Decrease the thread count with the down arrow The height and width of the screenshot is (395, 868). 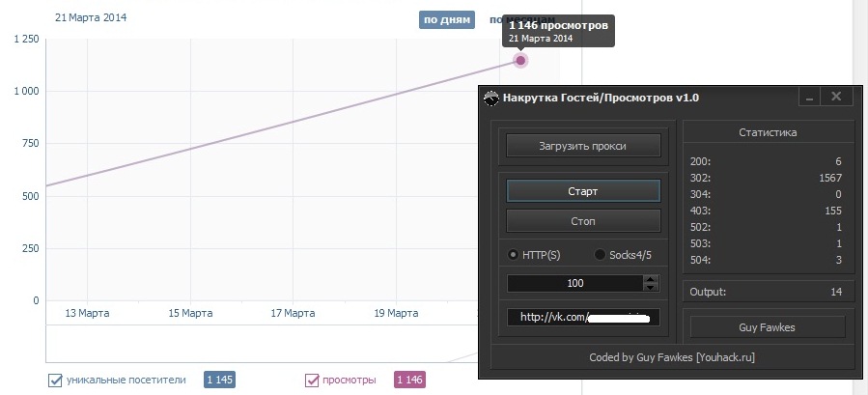[x=651, y=287]
